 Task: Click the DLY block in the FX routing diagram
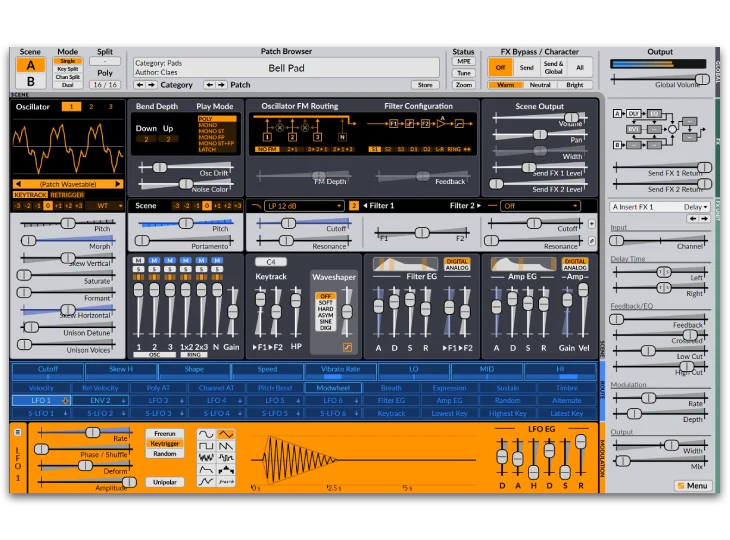pos(634,113)
